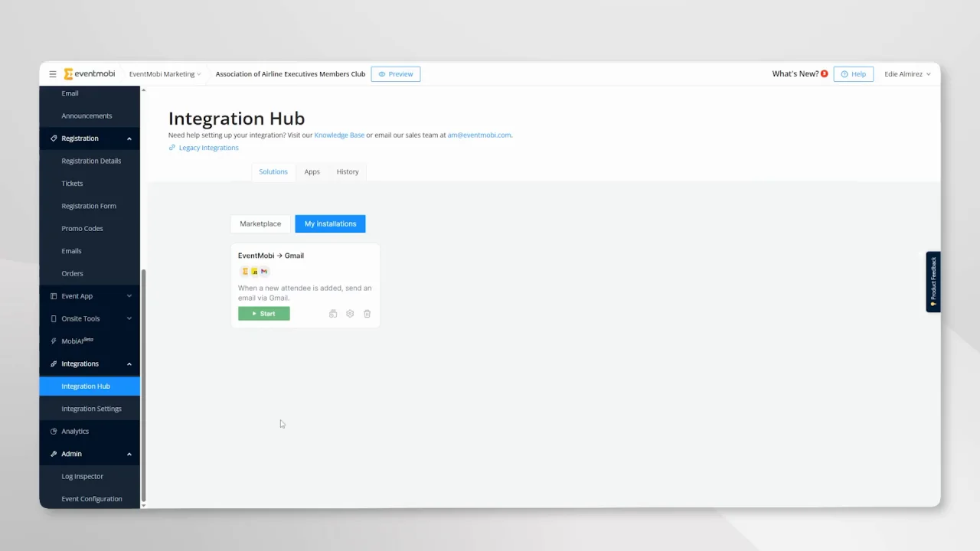Delete the EventMobi to Gmail installation
The height and width of the screenshot is (551, 980).
367,314
